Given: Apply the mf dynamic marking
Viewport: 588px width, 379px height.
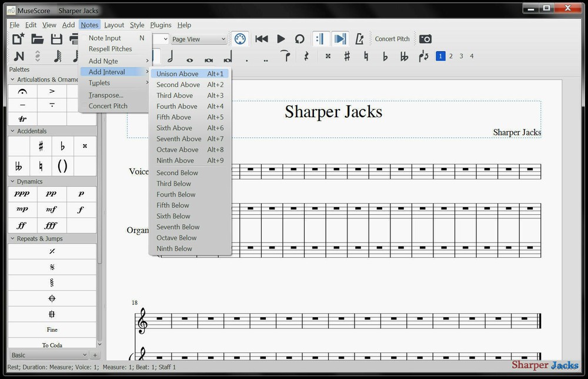Looking at the screenshot, I should pyautogui.click(x=51, y=208).
